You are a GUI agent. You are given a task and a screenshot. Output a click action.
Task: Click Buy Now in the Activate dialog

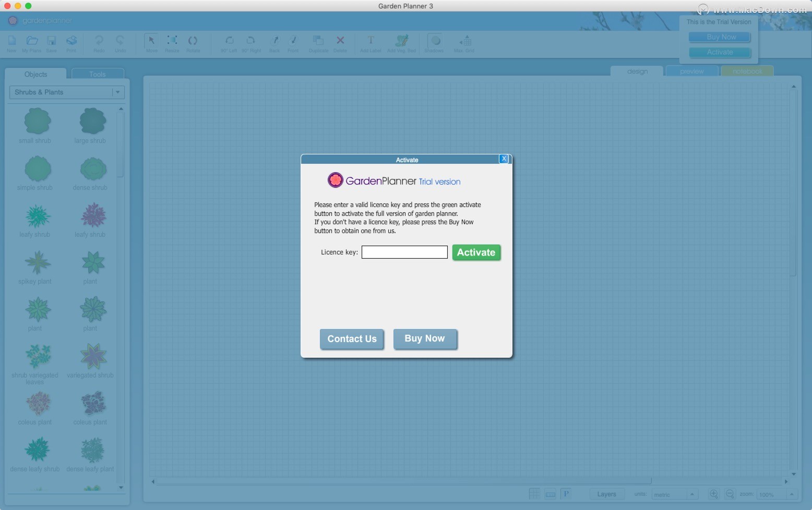point(425,338)
